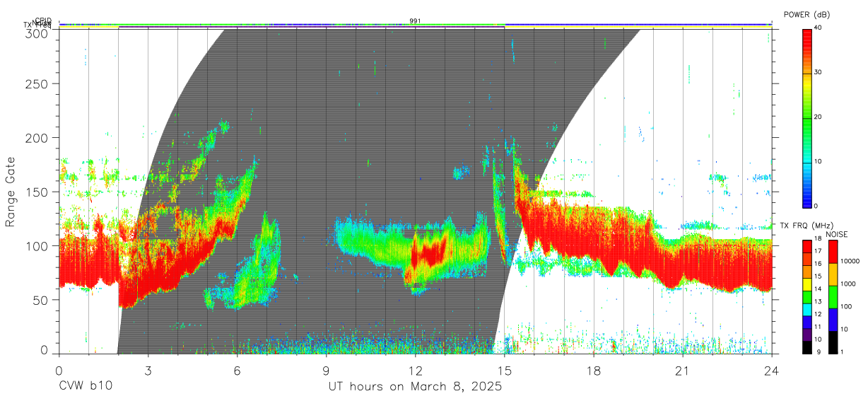This screenshot has width=868, height=401.
Task: Select the 15 tick on the UT hours axis
Action: (x=504, y=370)
